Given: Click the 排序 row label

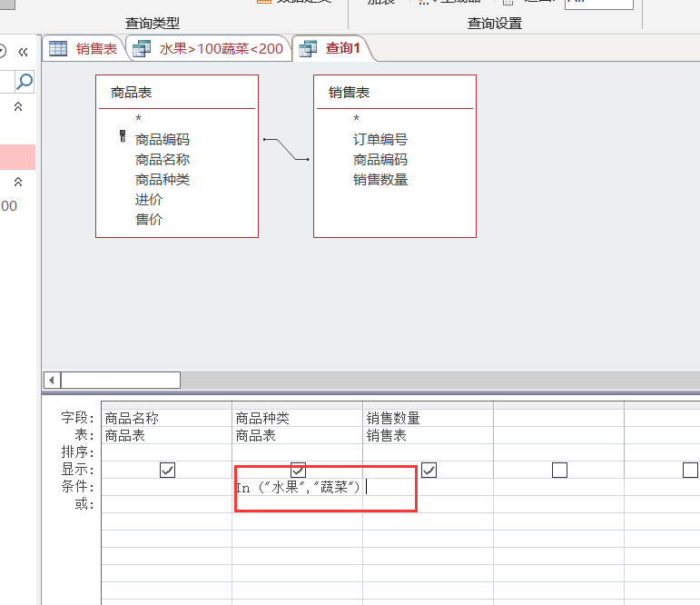Looking at the screenshot, I should point(78,452).
